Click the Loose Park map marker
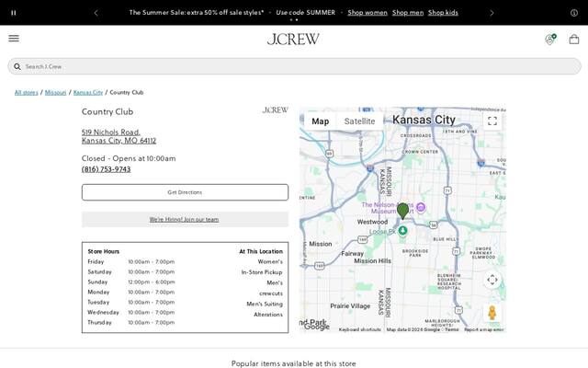This screenshot has height=368, width=588. pos(402,230)
